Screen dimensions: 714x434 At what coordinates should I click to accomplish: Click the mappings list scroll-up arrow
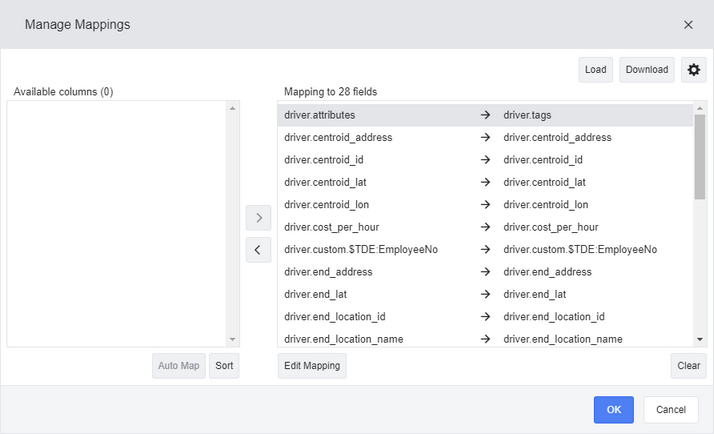(x=700, y=108)
